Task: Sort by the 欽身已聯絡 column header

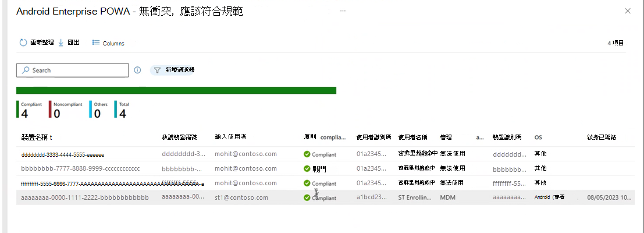Action: 602,137
